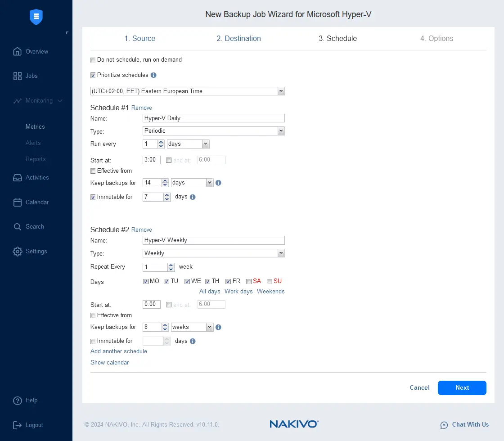Open the Calendar icon in sidebar
The image size is (504, 441).
18,202
